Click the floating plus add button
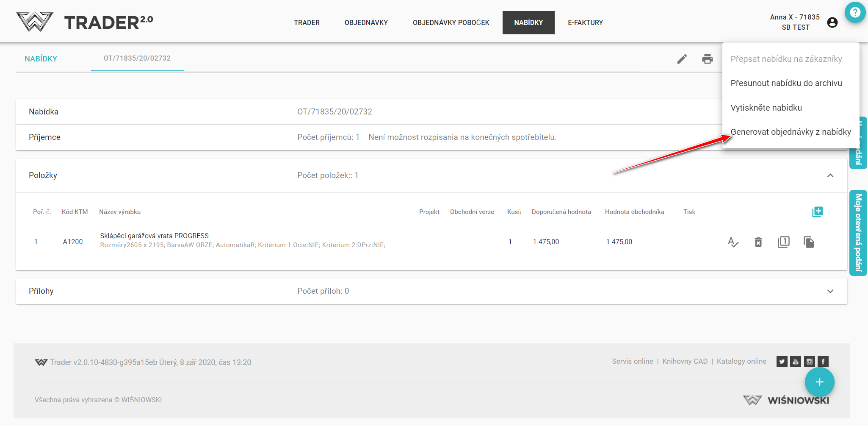This screenshot has width=868, height=426. (x=819, y=382)
